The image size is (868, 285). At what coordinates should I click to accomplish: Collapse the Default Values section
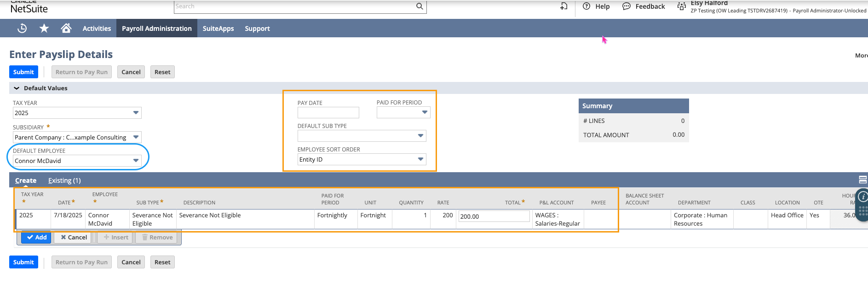17,88
